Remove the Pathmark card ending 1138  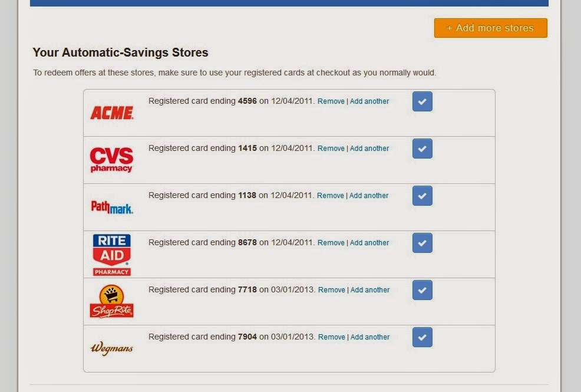(x=331, y=195)
